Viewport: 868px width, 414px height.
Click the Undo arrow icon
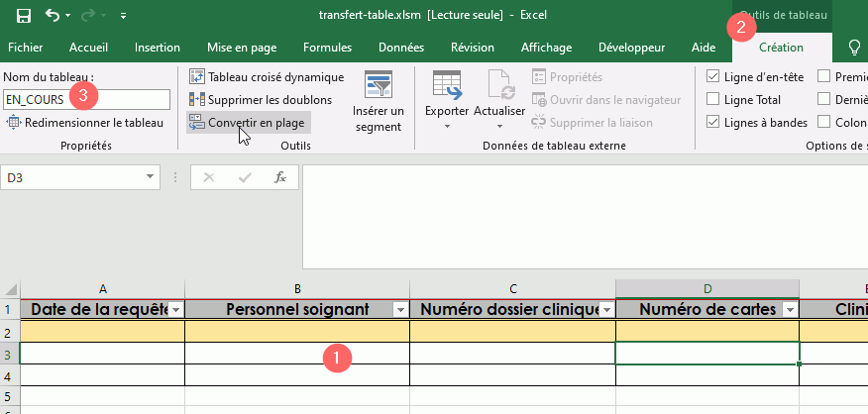(53, 15)
